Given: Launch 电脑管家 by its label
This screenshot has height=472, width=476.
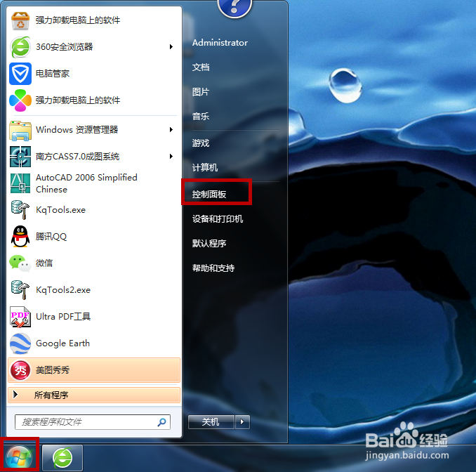Looking at the screenshot, I should coord(53,74).
